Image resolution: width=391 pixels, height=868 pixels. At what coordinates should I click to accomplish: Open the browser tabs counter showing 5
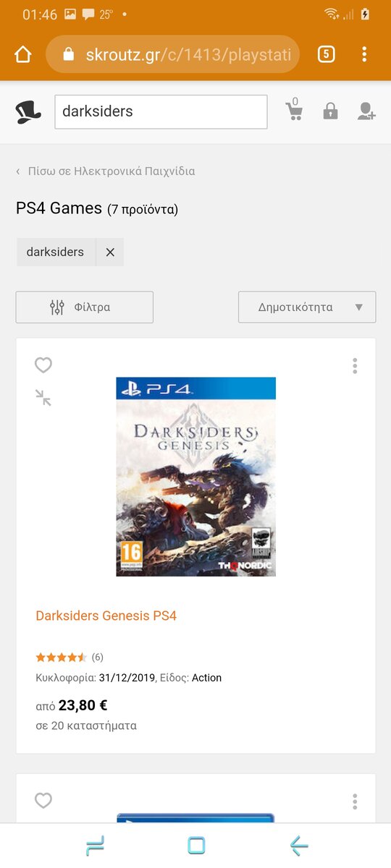pos(327,54)
